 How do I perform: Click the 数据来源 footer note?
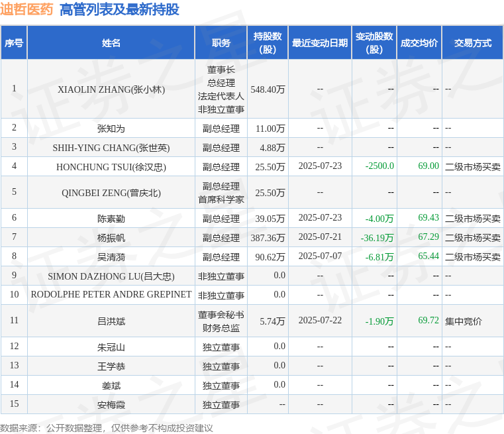(106, 429)
